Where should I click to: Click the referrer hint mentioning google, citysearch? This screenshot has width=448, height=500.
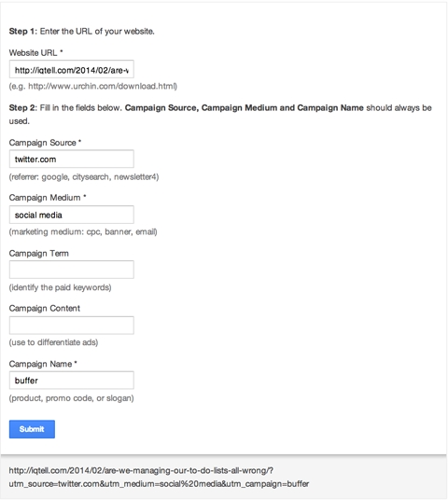84,177
